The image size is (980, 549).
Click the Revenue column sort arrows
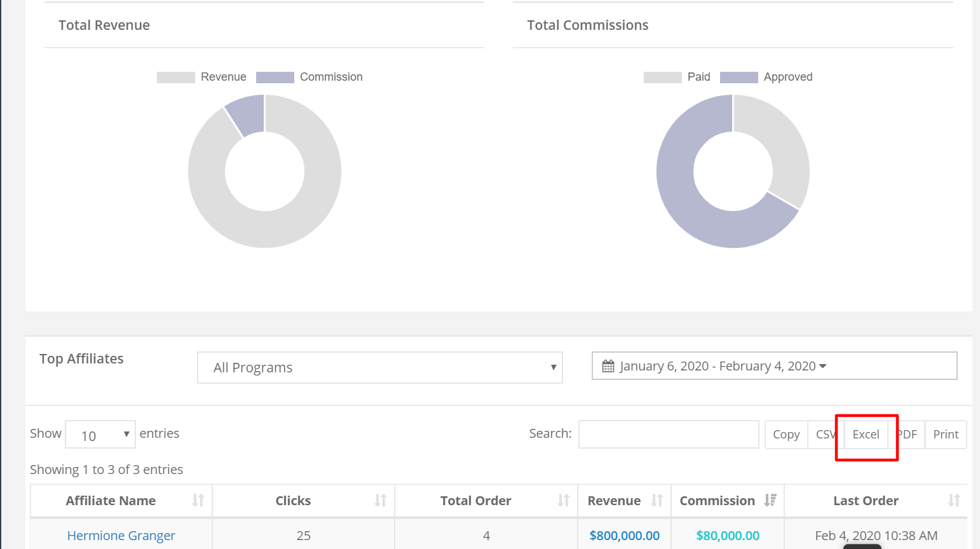coord(657,501)
